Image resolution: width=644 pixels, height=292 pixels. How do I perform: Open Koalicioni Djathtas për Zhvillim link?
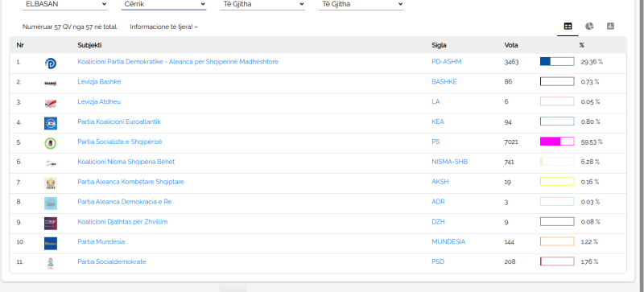[122, 222]
